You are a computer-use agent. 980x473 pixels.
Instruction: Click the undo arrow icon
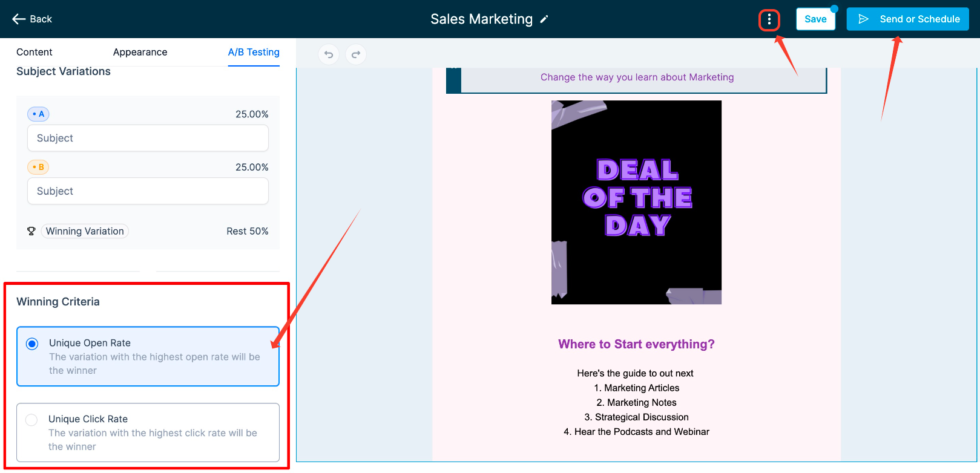pyautogui.click(x=329, y=54)
